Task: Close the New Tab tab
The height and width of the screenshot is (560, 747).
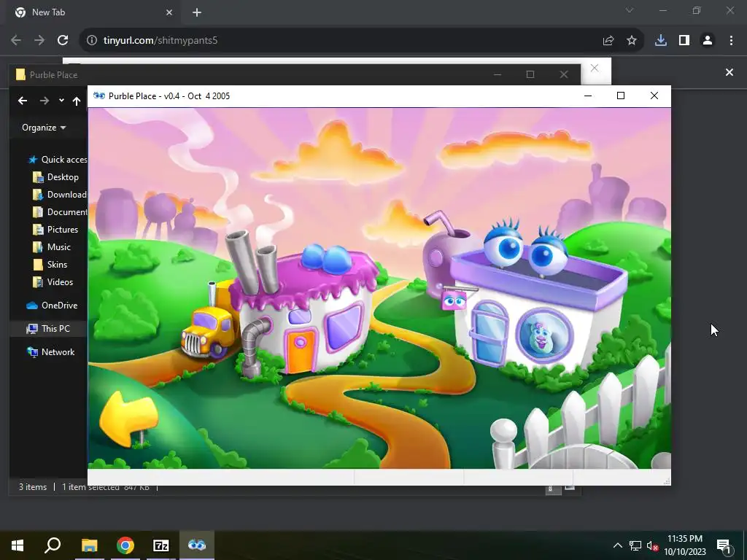Action: [x=169, y=13]
